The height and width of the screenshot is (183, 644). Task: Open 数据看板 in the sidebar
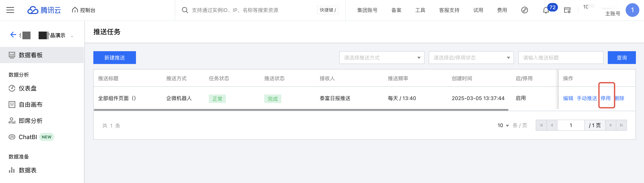point(30,55)
